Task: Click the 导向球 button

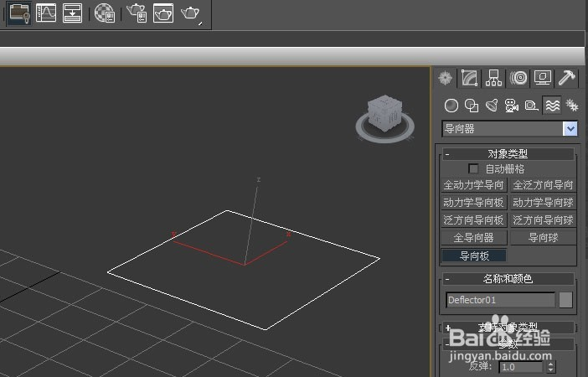Action: [543, 238]
